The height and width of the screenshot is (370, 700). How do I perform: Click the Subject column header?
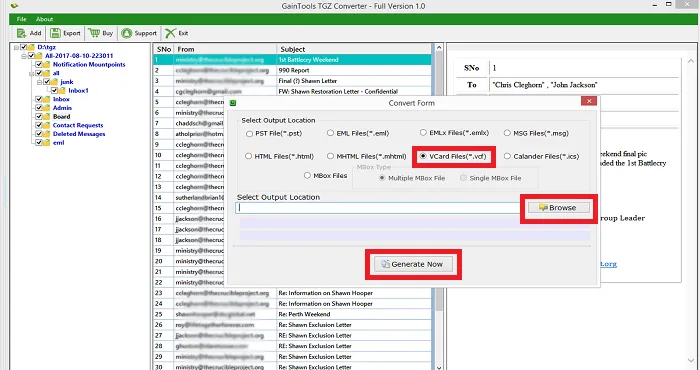pos(354,49)
